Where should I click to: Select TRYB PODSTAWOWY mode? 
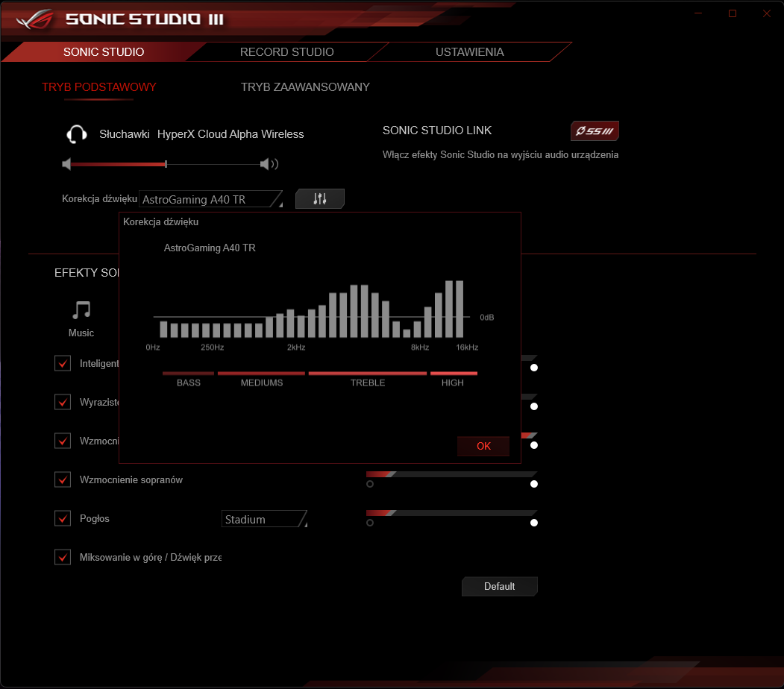pos(99,87)
